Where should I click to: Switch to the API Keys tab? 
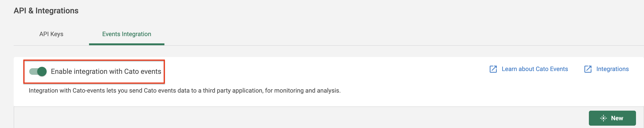point(51,34)
